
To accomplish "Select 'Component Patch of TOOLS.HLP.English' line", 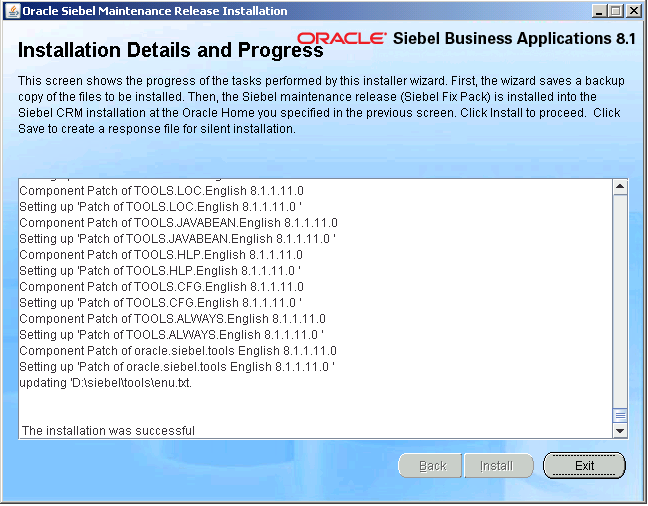I will (161, 254).
